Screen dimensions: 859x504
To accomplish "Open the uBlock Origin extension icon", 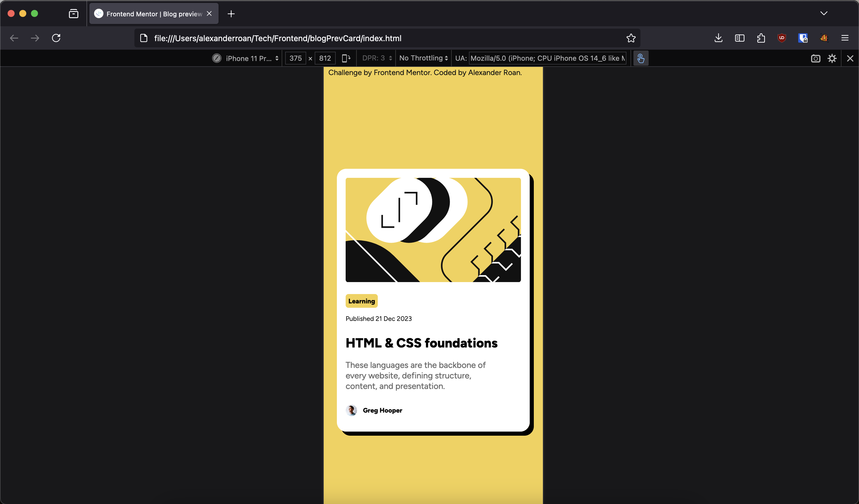I will pyautogui.click(x=782, y=38).
